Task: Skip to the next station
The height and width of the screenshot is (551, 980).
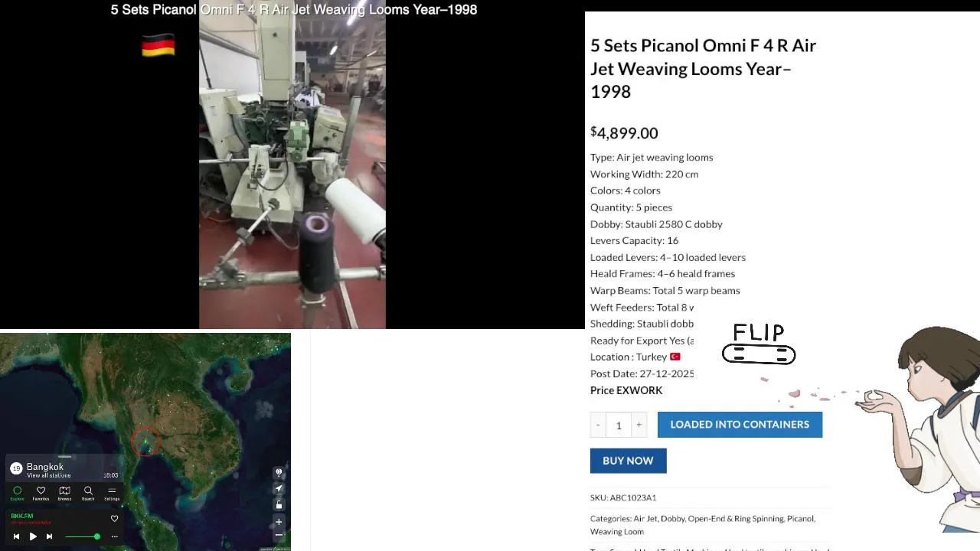Action: [49, 536]
